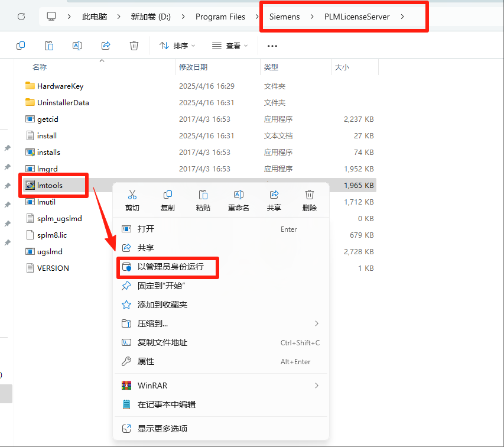Image resolution: width=504 pixels, height=447 pixels.
Task: Navigate to Program Files via the breadcrumb
Action: click(221, 17)
